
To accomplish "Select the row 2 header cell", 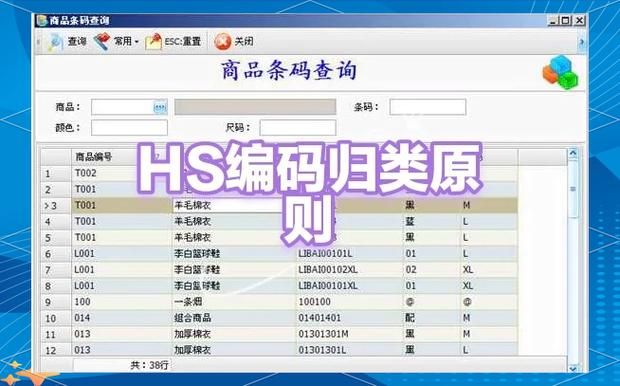I will [56, 189].
